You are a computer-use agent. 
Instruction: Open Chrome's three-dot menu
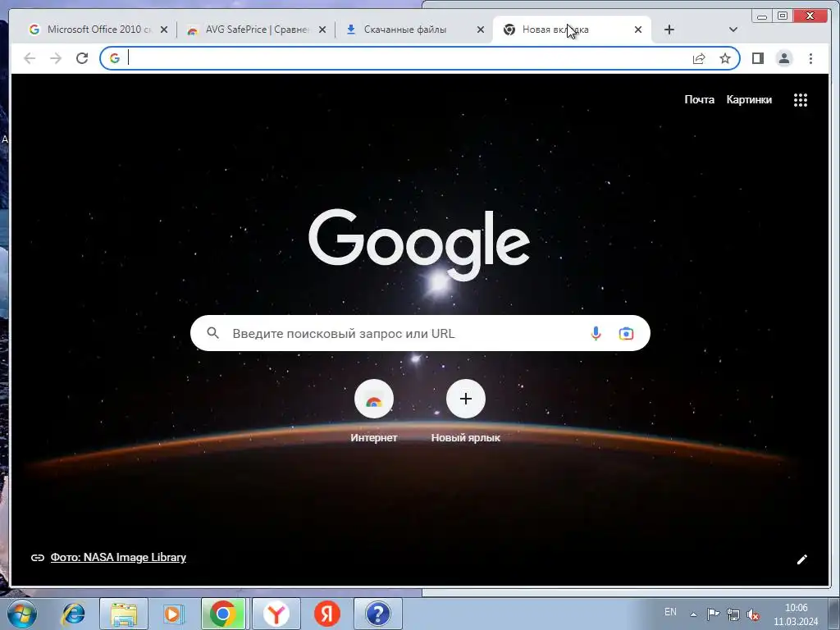click(810, 58)
